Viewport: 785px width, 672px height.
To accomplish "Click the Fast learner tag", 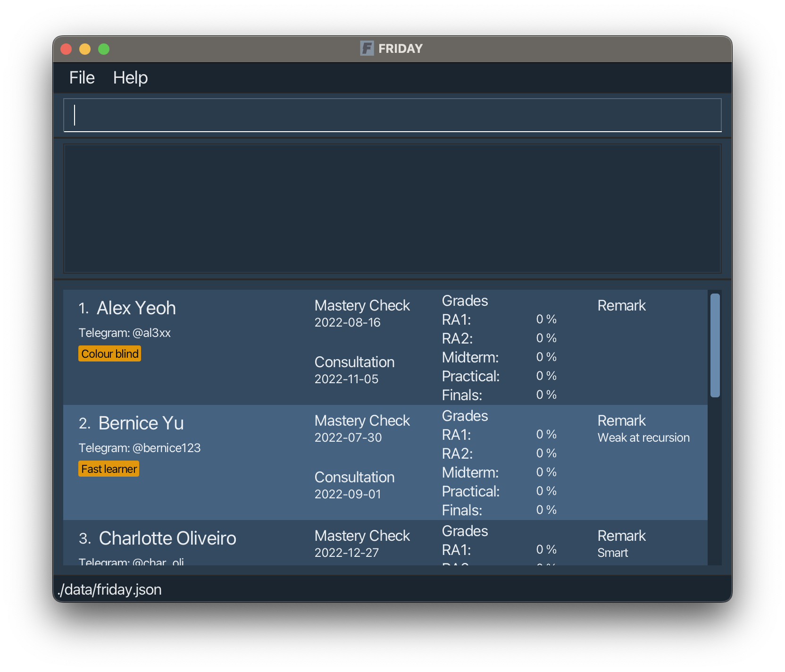I will click(x=109, y=469).
